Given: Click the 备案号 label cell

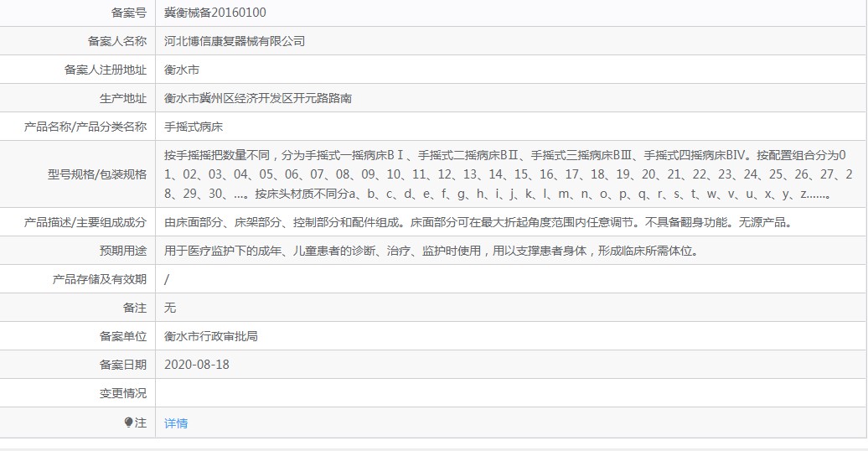Looking at the screenshot, I should coord(77,13).
